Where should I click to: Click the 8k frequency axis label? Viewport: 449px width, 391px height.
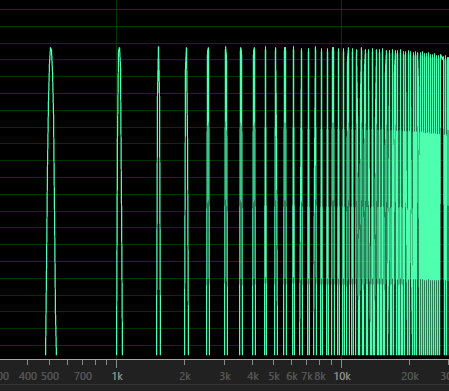[320, 376]
